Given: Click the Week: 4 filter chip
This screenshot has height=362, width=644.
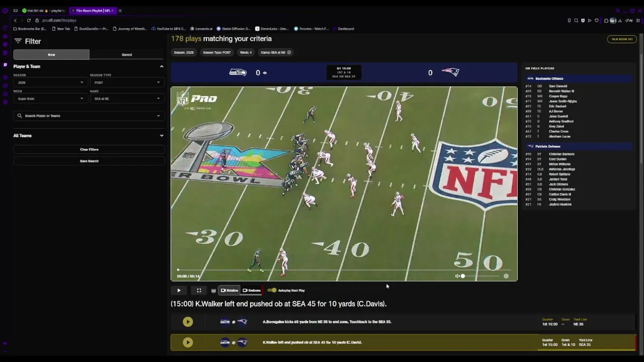Looking at the screenshot, I should [x=246, y=52].
